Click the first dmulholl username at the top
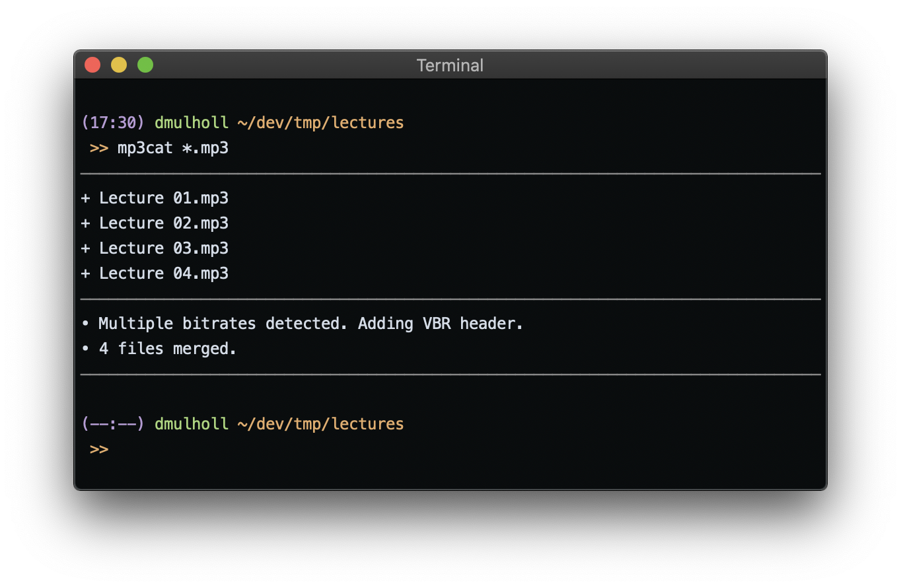Image resolution: width=901 pixels, height=588 pixels. (x=192, y=123)
